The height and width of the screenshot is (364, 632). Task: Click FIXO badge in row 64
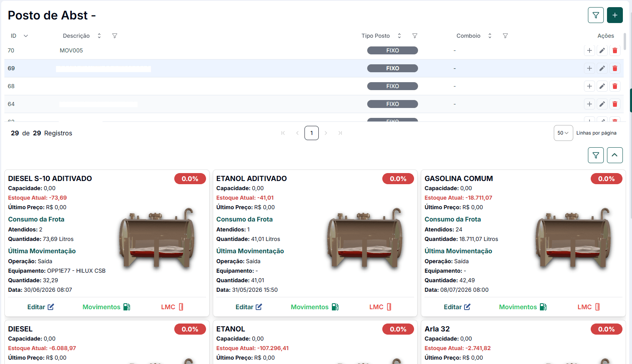point(392,104)
